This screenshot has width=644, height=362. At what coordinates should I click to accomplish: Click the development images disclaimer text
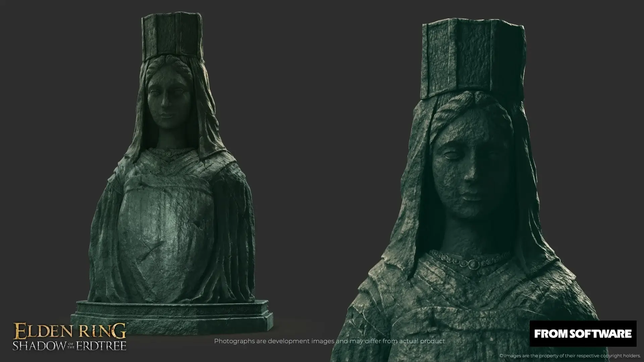[330, 341]
